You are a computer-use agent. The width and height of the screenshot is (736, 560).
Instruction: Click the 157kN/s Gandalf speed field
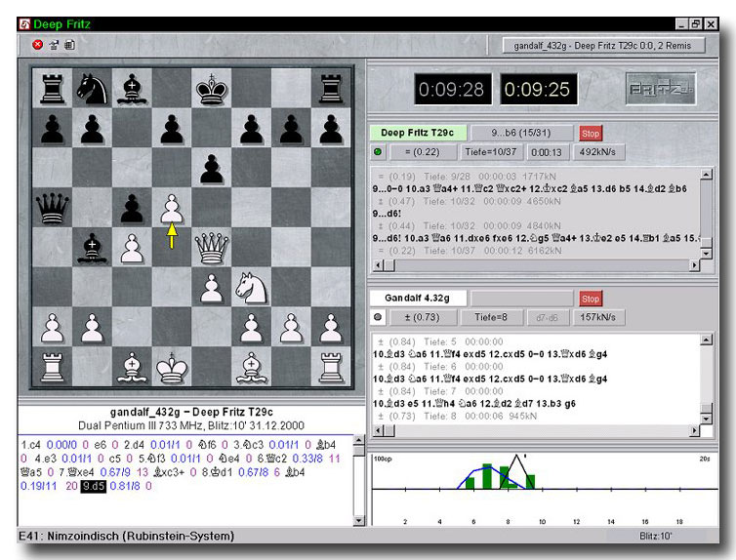click(597, 317)
